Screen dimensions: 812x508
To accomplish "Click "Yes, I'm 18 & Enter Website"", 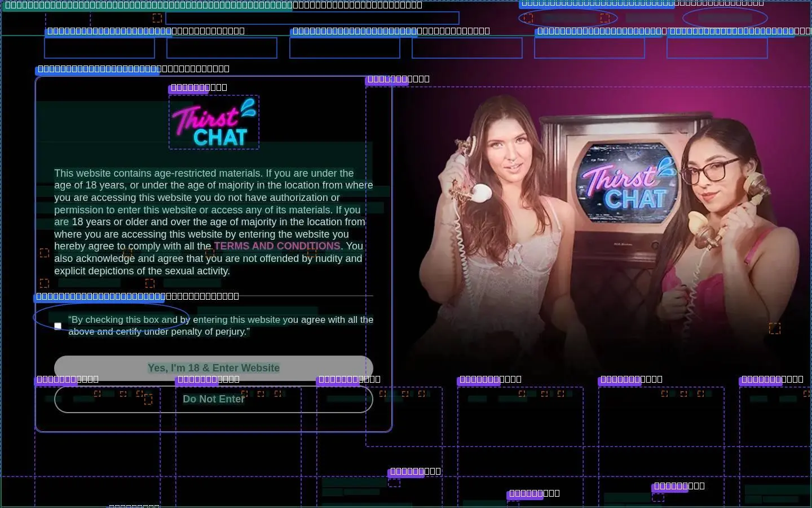I will pyautogui.click(x=214, y=368).
